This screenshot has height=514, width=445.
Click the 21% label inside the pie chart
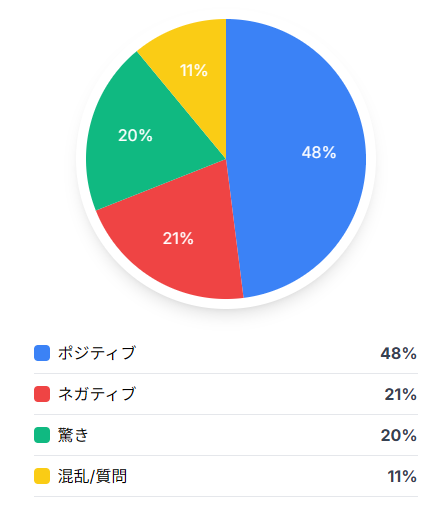178,238
